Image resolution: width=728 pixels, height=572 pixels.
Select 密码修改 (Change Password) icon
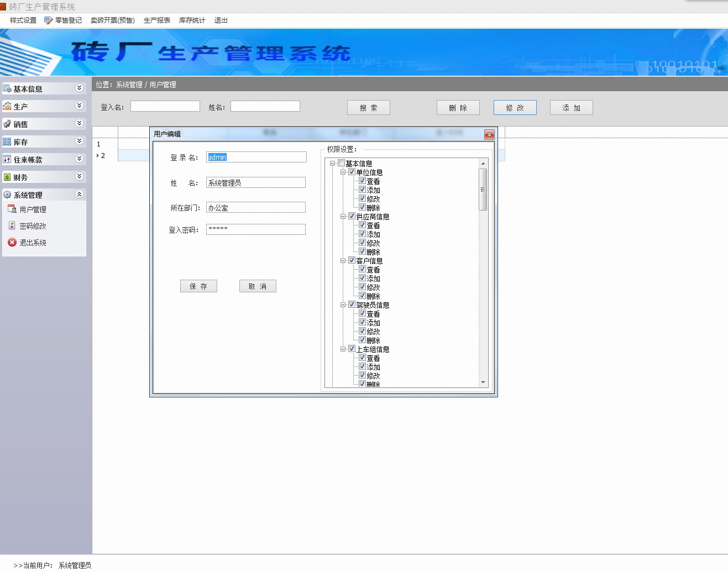point(12,225)
